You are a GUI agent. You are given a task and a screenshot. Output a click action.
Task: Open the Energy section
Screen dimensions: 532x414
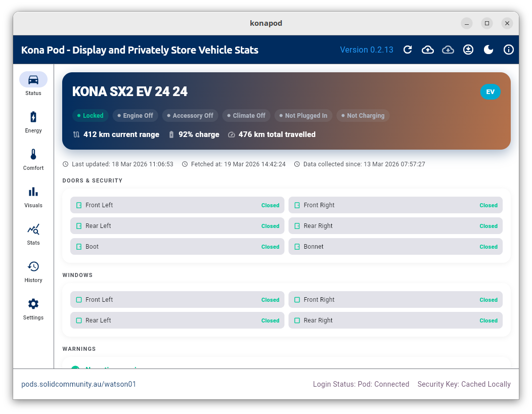(x=33, y=121)
